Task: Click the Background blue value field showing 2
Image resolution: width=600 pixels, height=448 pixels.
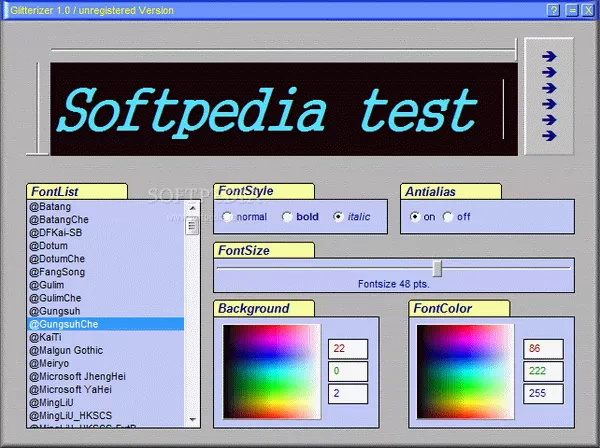Action: (348, 394)
